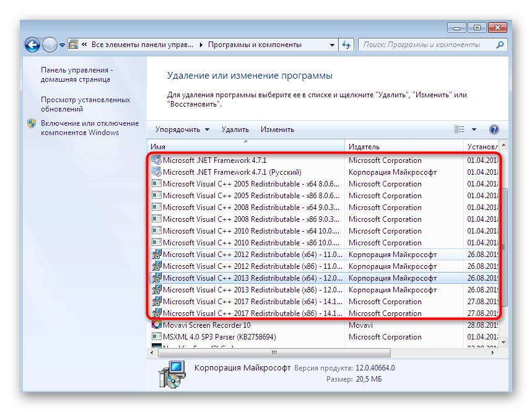532x412 pixels.
Task: Expand the hidden breadcrumb chevron «
Action: click(x=84, y=45)
